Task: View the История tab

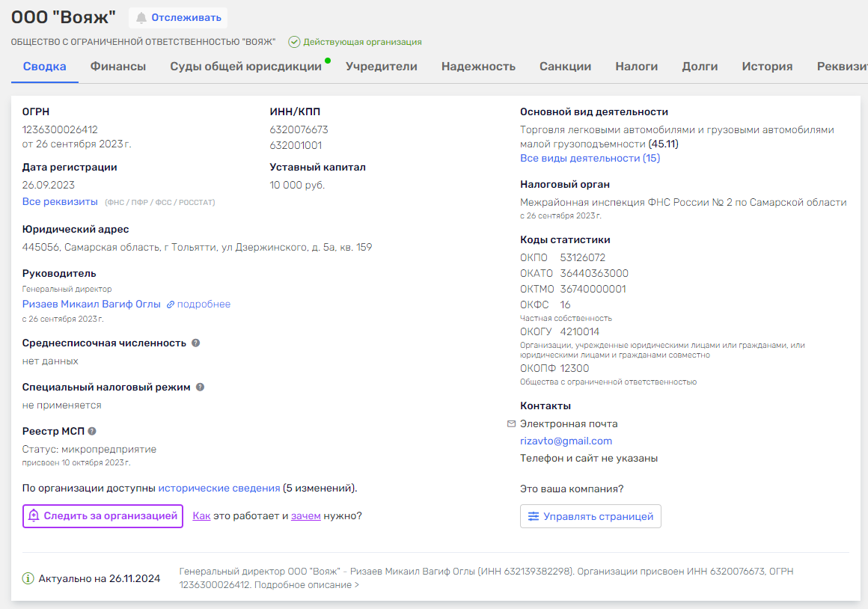Action: 767,67
